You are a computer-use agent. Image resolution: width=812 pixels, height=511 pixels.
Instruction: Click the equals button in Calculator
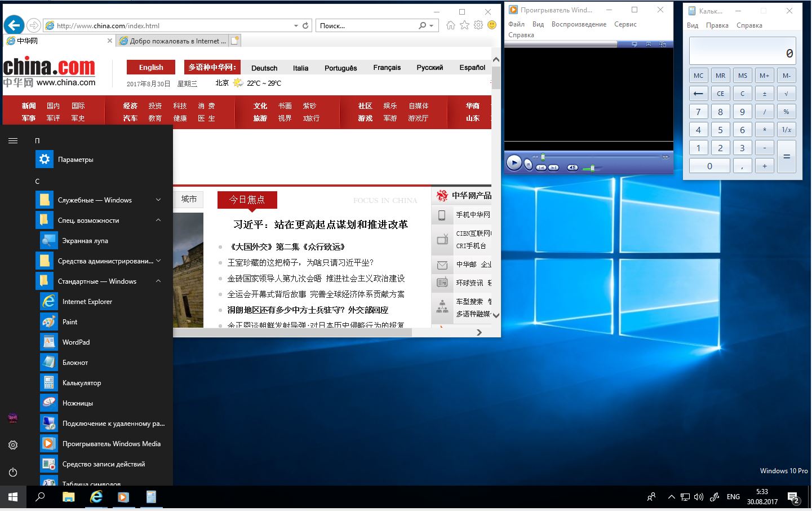click(786, 156)
